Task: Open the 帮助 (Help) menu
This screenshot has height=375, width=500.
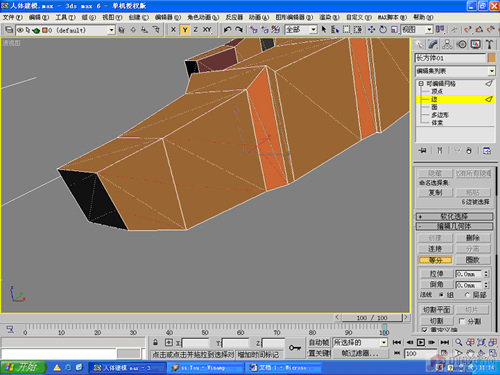Action: [x=423, y=17]
